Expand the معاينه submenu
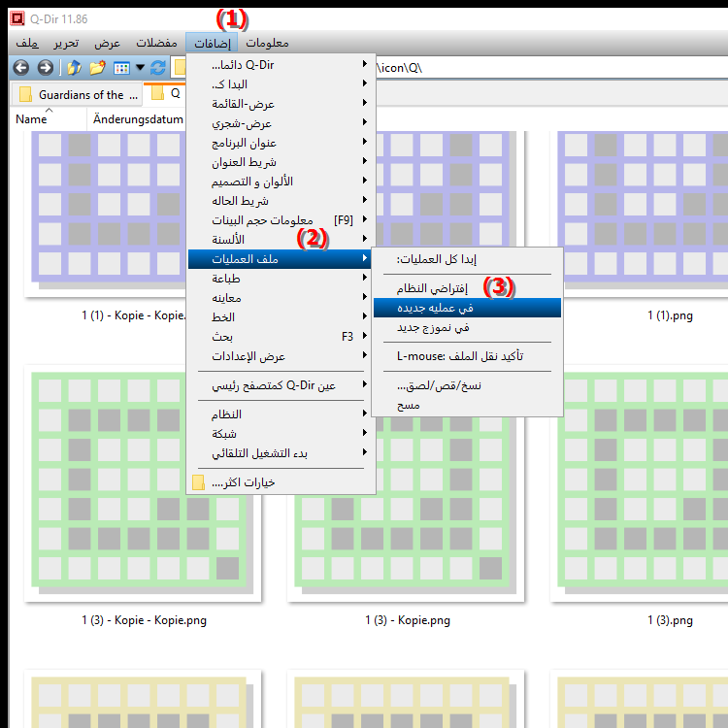Image resolution: width=728 pixels, height=728 pixels. (281, 298)
